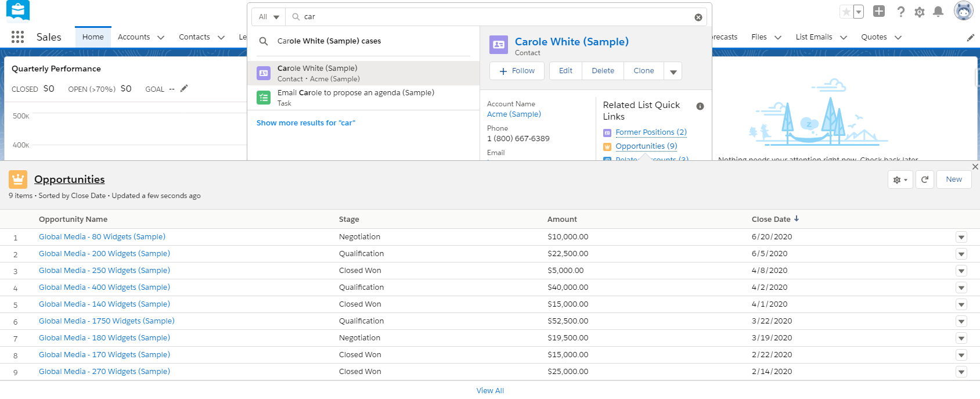Open the Accounts tab

tap(134, 37)
